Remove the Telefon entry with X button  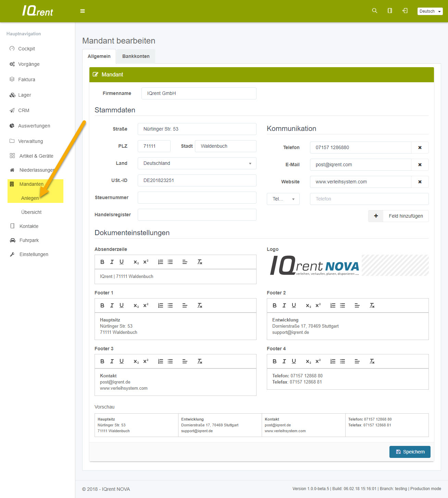point(420,147)
